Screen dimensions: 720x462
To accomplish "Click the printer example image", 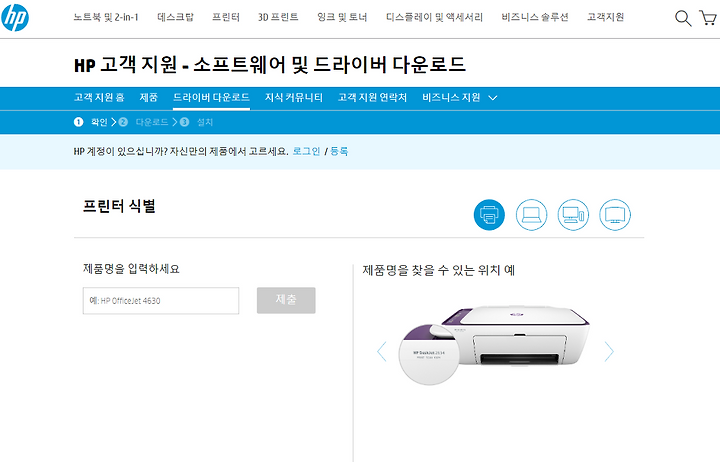I will [494, 345].
